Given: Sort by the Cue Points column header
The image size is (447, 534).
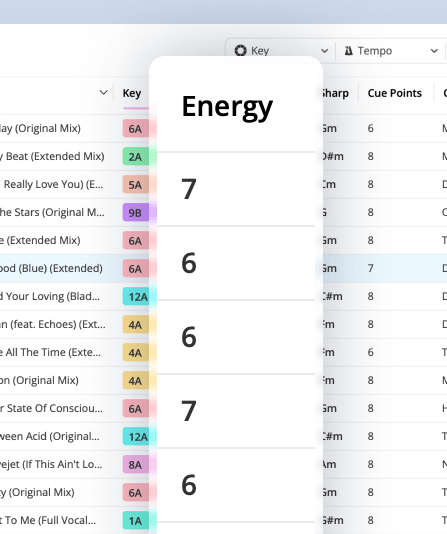Looking at the screenshot, I should 395,93.
